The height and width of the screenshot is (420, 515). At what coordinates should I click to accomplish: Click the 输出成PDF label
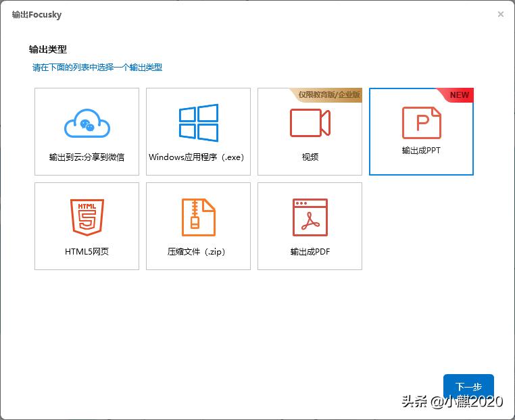coord(310,252)
